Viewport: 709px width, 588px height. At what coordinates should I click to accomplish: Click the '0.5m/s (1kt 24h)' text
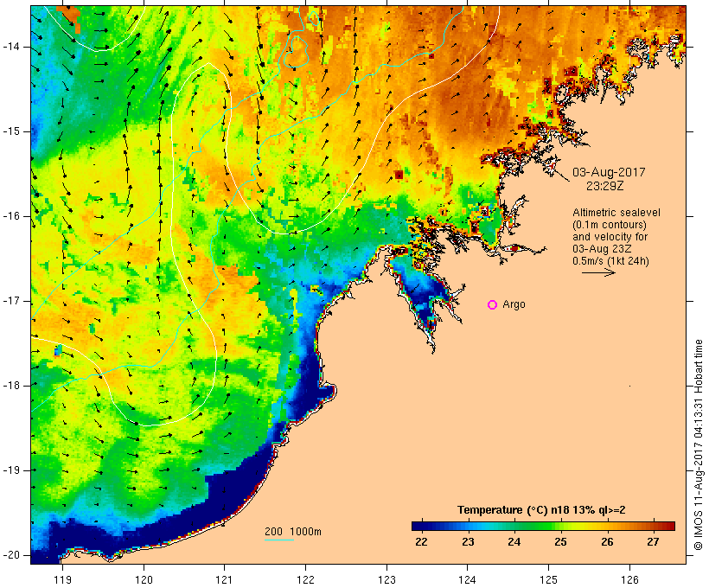point(610,261)
